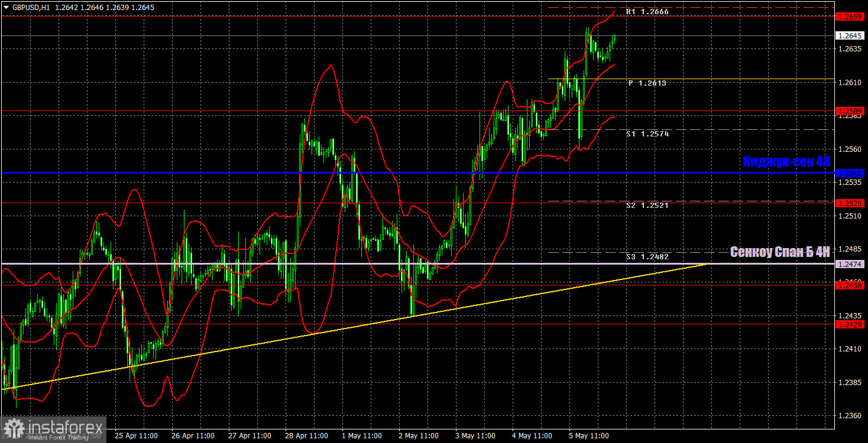Image resolution: width=868 pixels, height=443 pixels.
Task: Select the S3 1.2482 support label
Action: pyautogui.click(x=647, y=257)
